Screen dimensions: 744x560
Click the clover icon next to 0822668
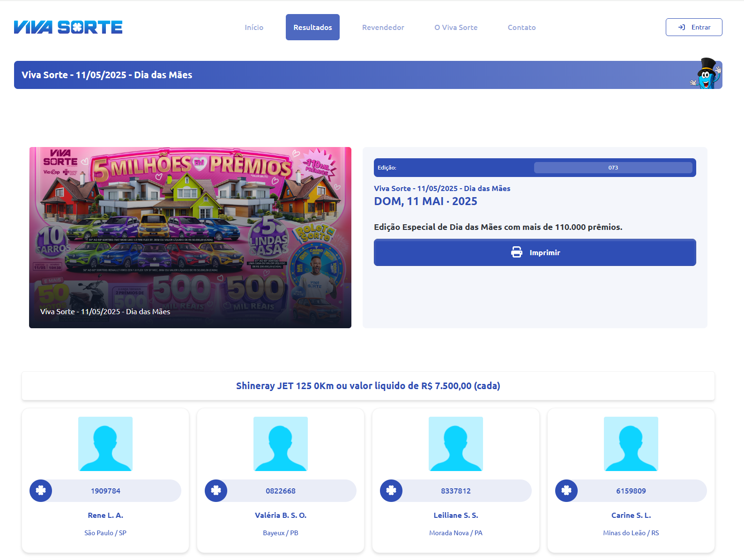click(x=216, y=491)
